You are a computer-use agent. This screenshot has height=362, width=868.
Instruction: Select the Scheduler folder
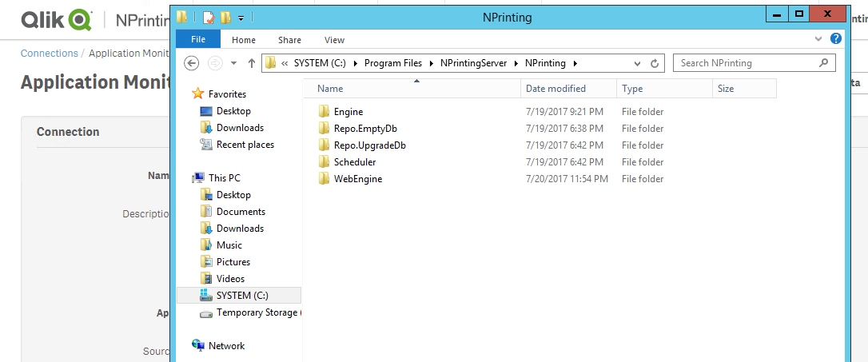point(355,162)
